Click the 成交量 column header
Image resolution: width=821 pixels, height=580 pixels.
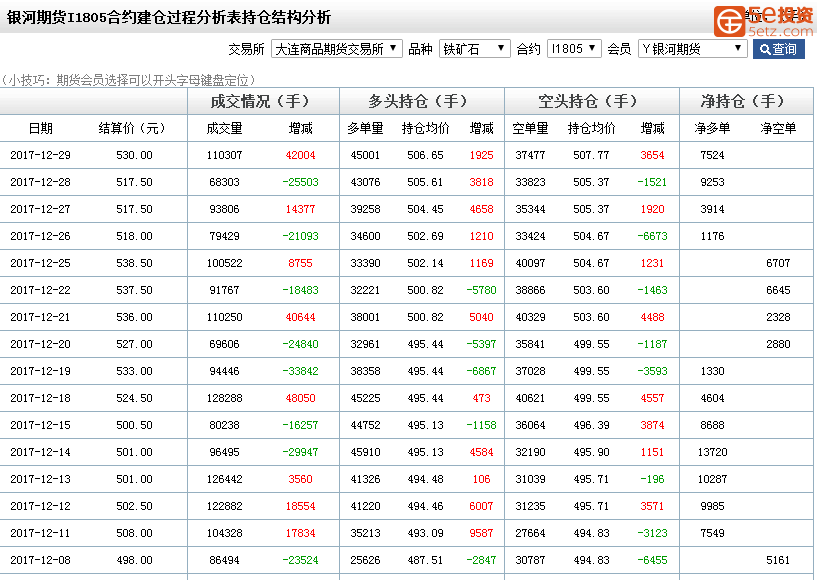pos(224,128)
